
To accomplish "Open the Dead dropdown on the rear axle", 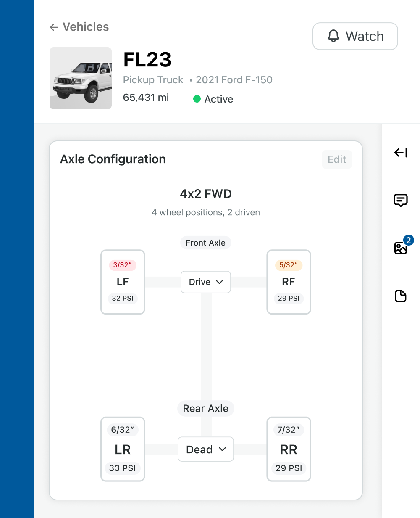I will pyautogui.click(x=205, y=449).
